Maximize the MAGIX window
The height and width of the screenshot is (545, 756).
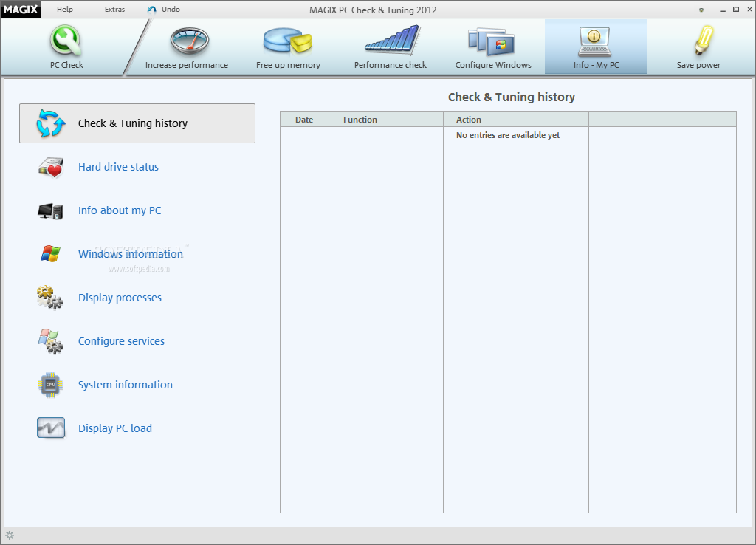[736, 9]
